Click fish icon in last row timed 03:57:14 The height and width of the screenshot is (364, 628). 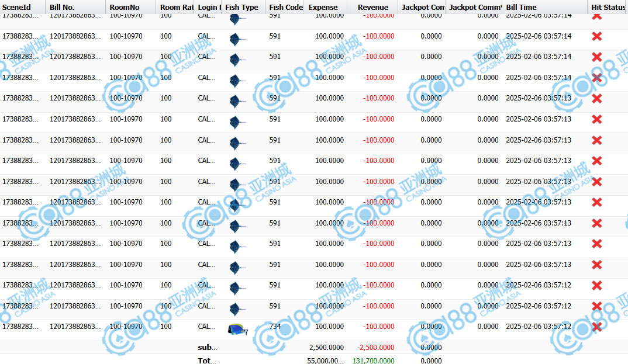click(x=236, y=81)
